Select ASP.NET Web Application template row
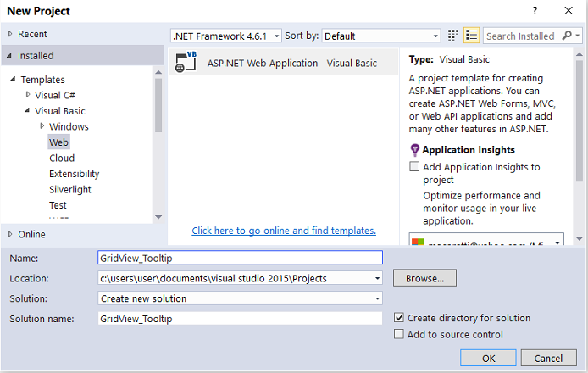Viewport: 588px width, 373px height. (x=284, y=62)
